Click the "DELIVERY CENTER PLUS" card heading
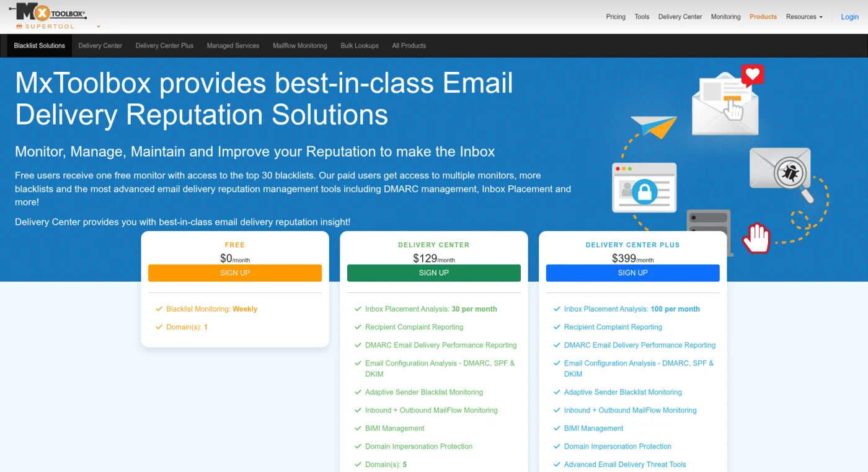The height and width of the screenshot is (472, 868). tap(632, 245)
